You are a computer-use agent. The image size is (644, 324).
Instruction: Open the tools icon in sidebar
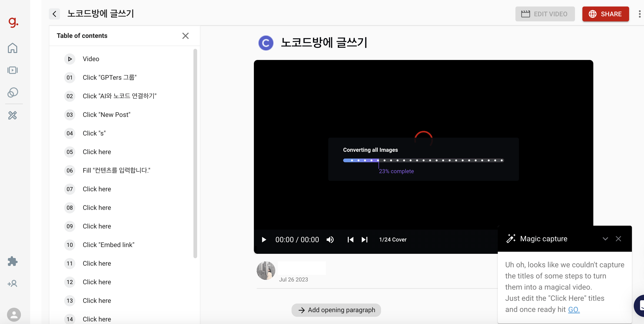[13, 115]
